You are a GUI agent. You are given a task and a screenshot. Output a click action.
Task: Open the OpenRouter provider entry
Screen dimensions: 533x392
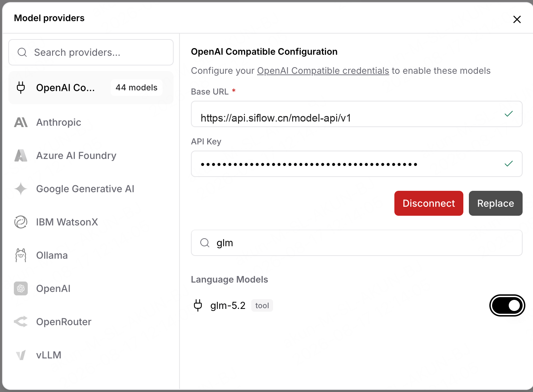[x=91, y=322]
